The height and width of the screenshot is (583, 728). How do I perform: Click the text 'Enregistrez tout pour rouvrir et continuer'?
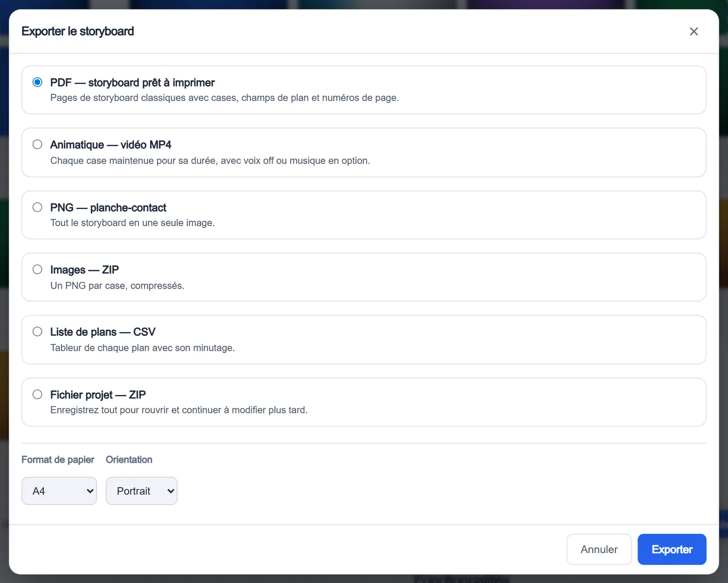coord(136,410)
